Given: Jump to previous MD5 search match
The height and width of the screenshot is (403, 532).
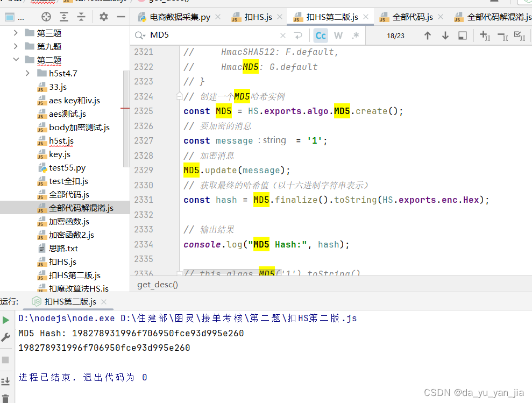Looking at the screenshot, I should coord(428,35).
